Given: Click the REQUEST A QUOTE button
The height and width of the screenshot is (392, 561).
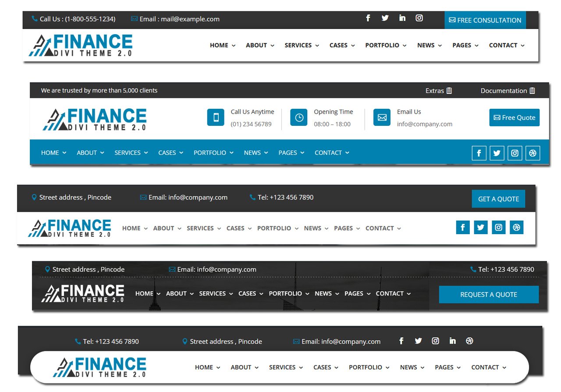Looking at the screenshot, I should 489,295.
